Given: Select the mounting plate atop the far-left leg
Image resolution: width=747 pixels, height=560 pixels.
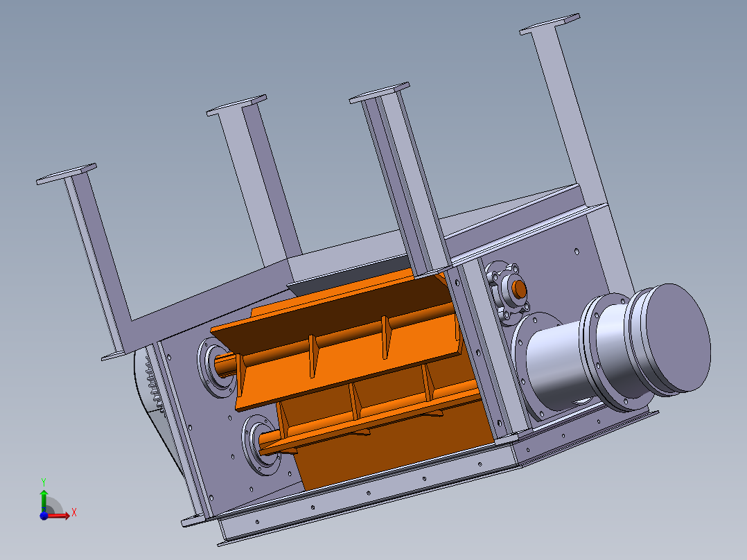Looking at the screenshot, I should click(67, 174).
